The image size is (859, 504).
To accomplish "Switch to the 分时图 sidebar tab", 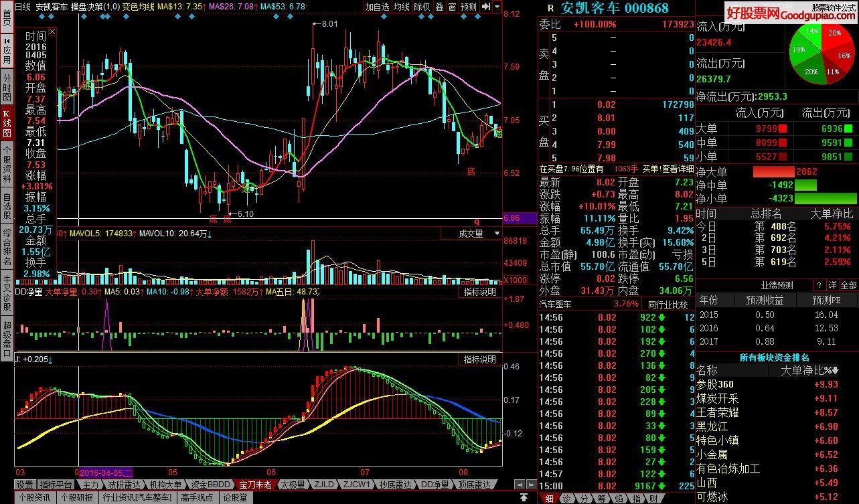I will click(7, 88).
